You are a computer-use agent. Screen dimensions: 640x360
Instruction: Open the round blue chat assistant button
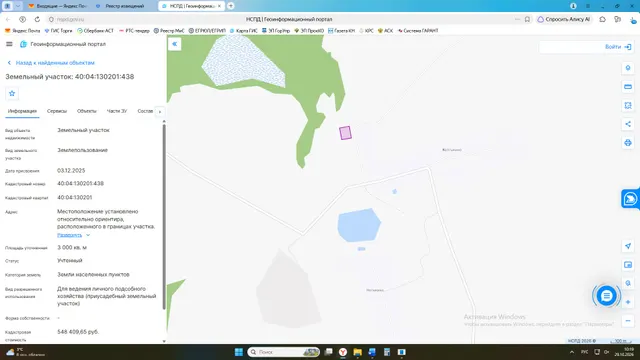(606, 296)
